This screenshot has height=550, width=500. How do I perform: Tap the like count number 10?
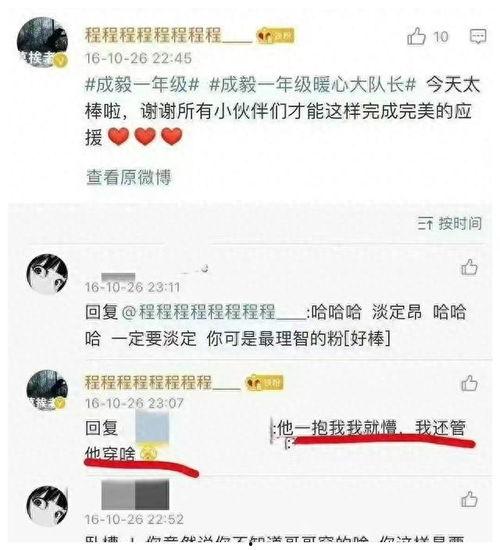[441, 37]
